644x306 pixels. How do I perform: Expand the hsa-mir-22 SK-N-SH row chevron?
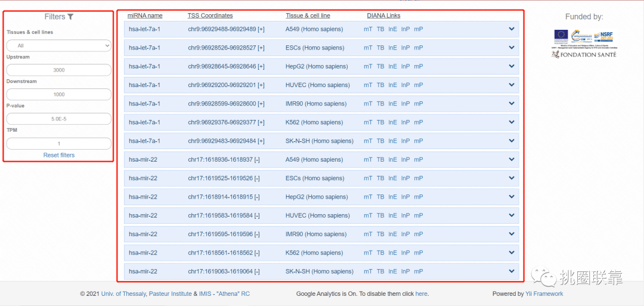click(x=511, y=271)
